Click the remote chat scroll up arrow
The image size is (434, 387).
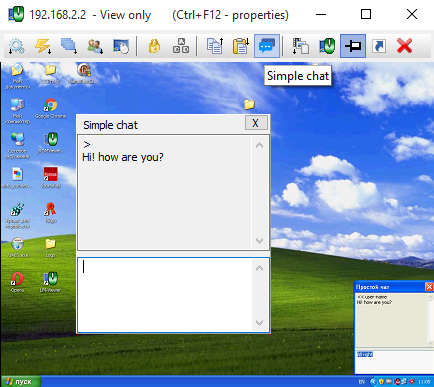coord(430,297)
